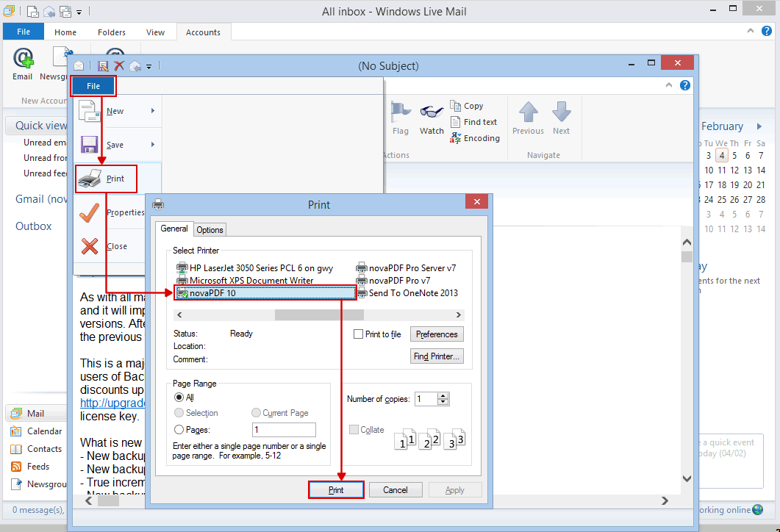Screen dimensions: 780x532
Task: Open the View ribbon tab
Action: [x=155, y=32]
